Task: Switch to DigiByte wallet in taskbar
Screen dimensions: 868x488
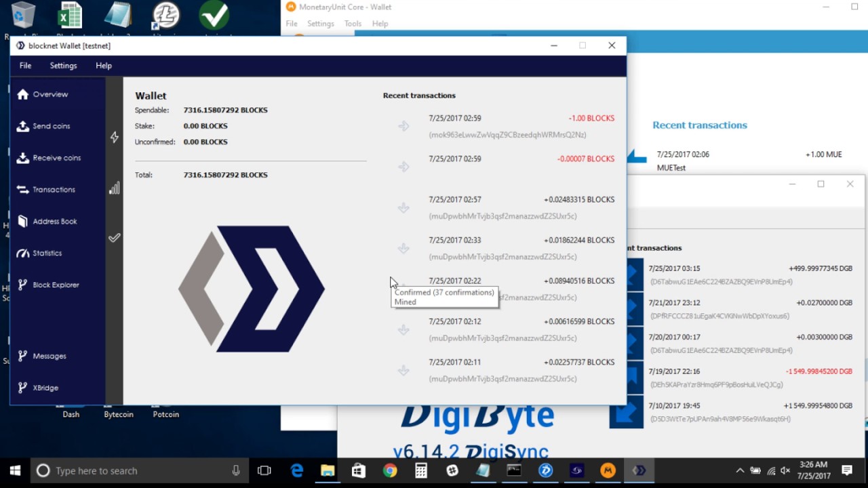Action: [546, 470]
